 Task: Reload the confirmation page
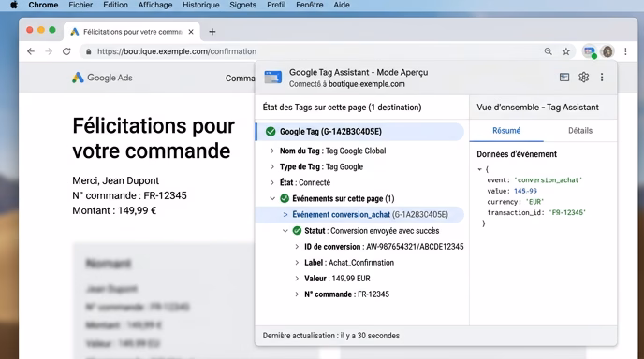pyautogui.click(x=66, y=51)
